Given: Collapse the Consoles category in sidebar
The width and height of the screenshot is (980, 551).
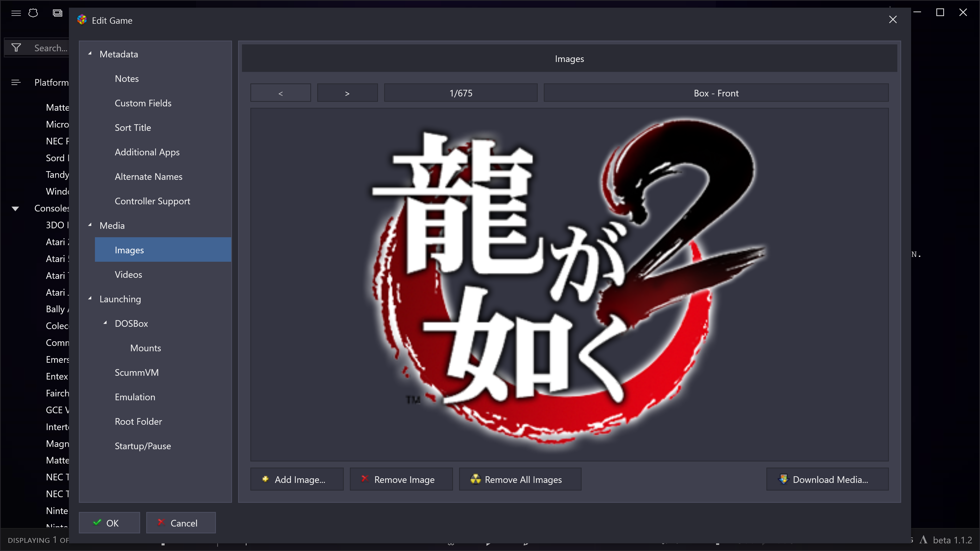Looking at the screenshot, I should (x=15, y=208).
